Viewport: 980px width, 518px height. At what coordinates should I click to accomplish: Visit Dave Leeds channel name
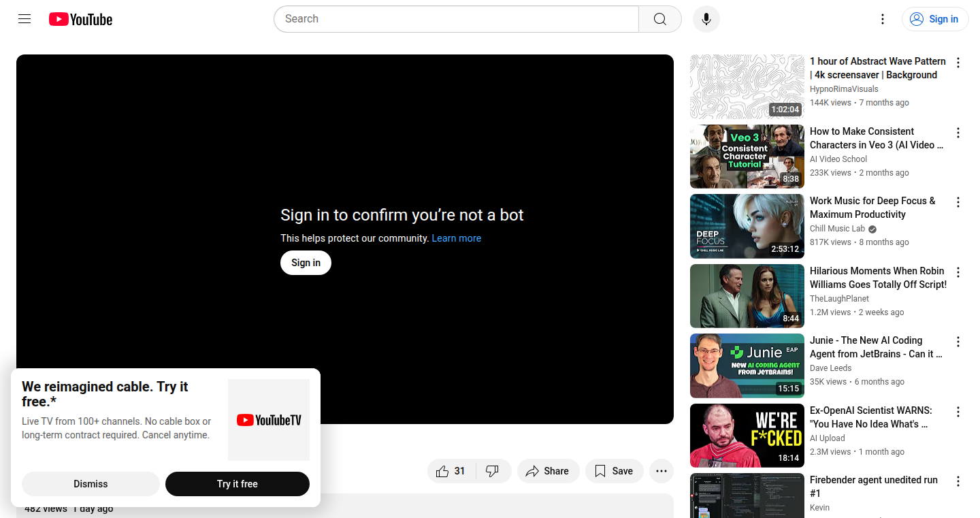tap(830, 368)
